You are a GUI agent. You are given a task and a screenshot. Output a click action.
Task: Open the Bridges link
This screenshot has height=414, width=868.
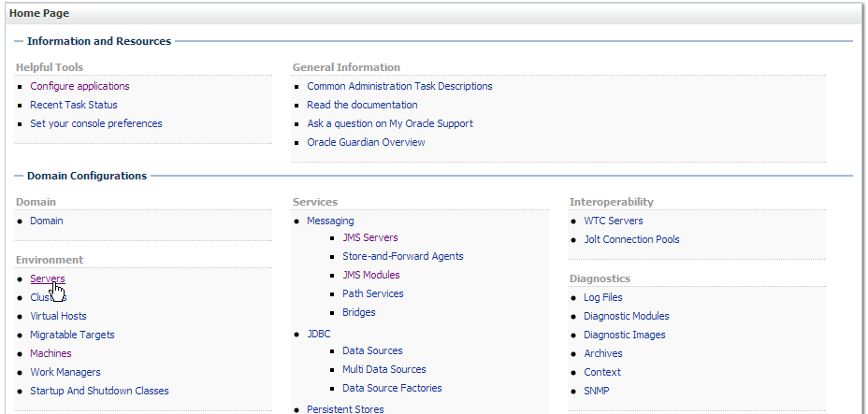tap(359, 312)
